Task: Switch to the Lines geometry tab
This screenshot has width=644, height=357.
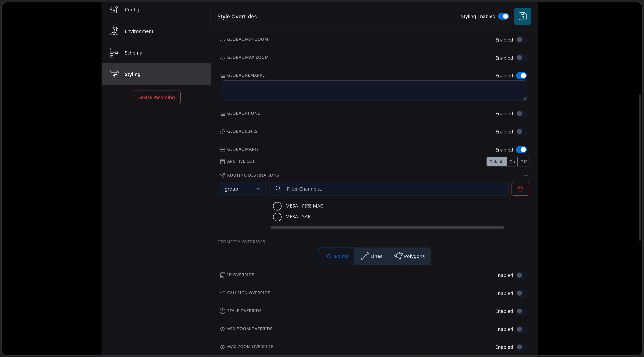Action: 371,256
